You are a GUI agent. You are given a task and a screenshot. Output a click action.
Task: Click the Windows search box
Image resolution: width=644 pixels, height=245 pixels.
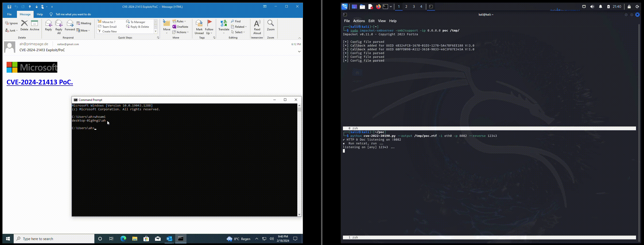tap(54, 239)
